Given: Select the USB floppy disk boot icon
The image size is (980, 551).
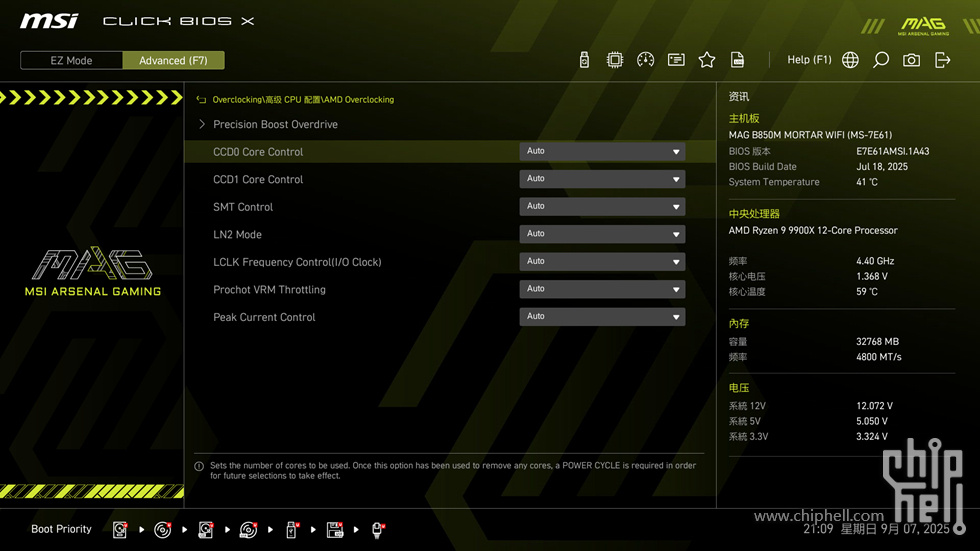Looking at the screenshot, I should pyautogui.click(x=335, y=530).
